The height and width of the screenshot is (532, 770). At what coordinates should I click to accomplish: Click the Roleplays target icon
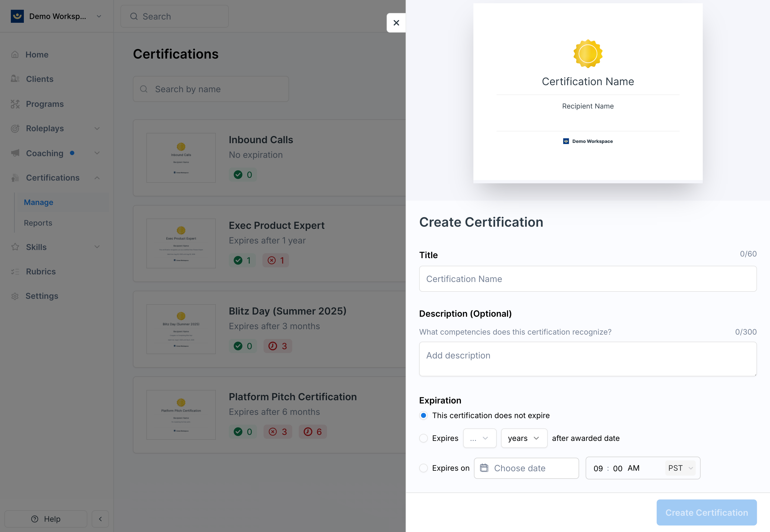[x=15, y=128]
